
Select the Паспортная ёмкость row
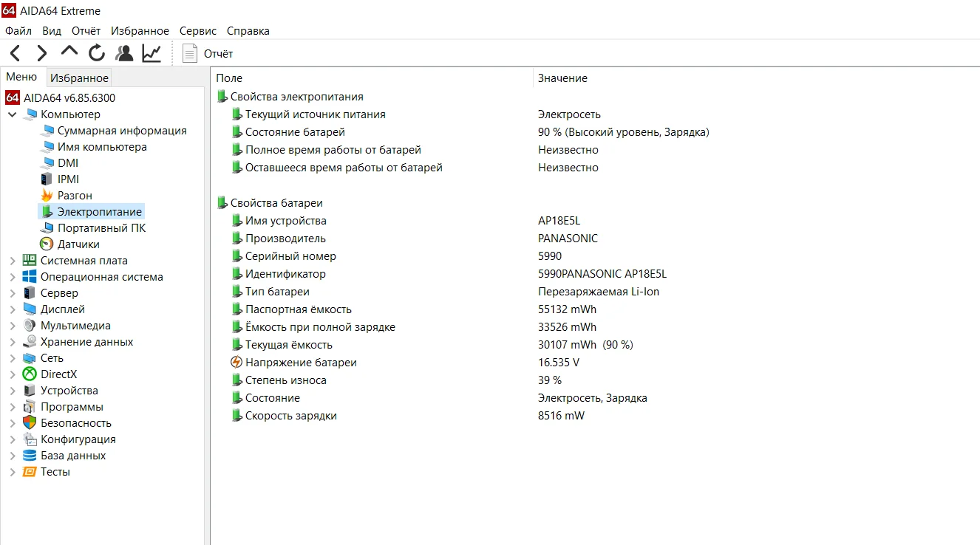click(299, 309)
